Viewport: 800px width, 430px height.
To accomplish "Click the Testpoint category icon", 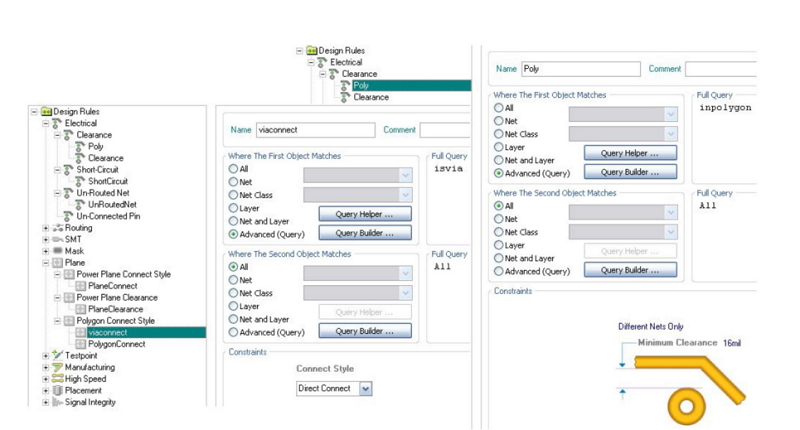I will [x=57, y=355].
